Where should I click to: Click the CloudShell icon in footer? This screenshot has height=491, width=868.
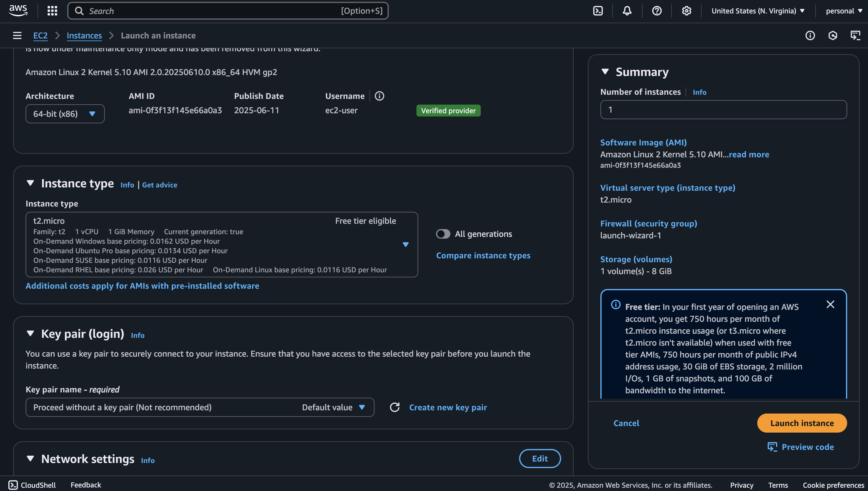pos(13,485)
